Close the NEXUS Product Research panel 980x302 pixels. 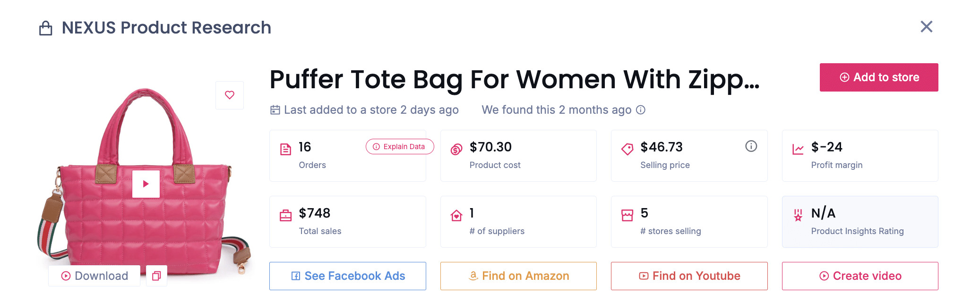click(926, 27)
